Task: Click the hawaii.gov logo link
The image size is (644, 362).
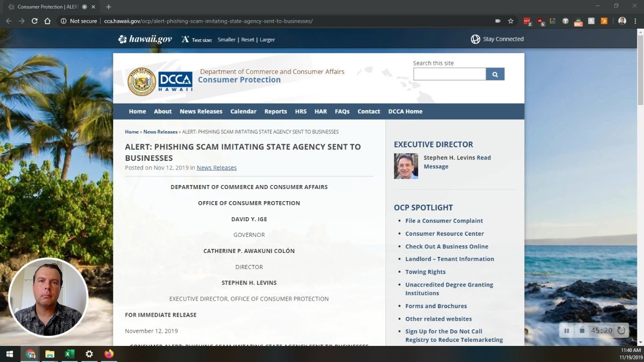Action: coord(145,39)
